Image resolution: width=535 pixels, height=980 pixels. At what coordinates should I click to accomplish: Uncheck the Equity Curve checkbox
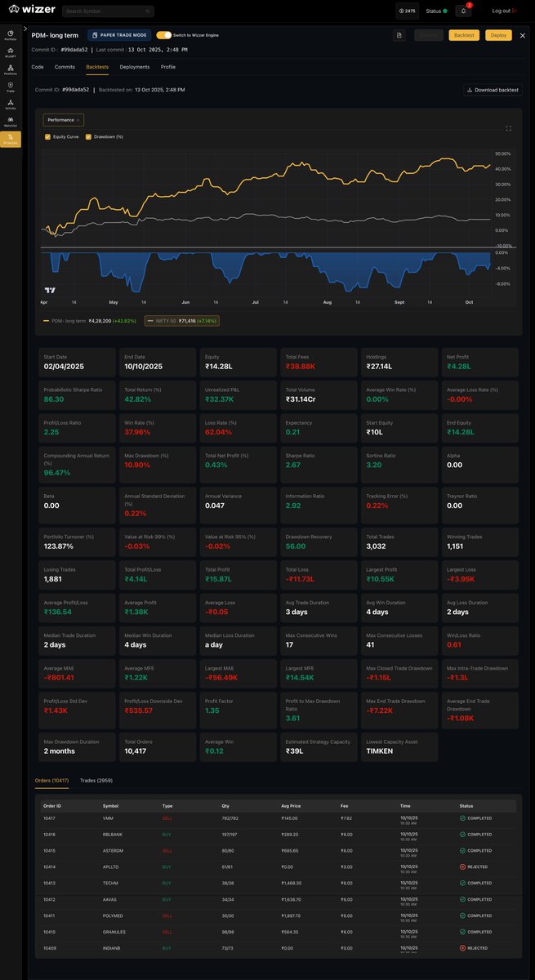[x=47, y=136]
